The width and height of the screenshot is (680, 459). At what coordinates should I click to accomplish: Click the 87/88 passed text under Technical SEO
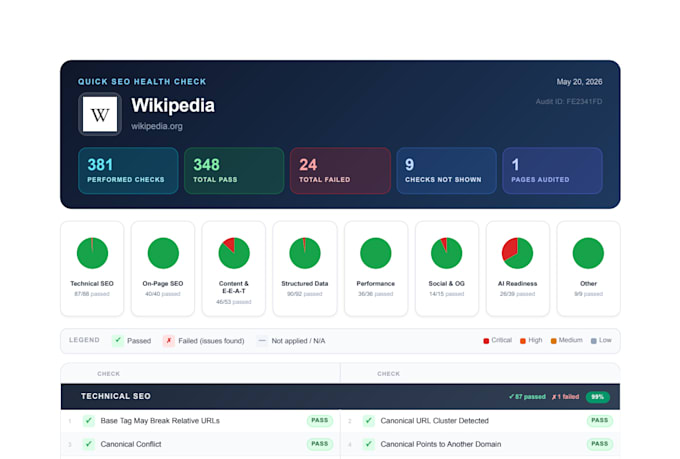92,294
